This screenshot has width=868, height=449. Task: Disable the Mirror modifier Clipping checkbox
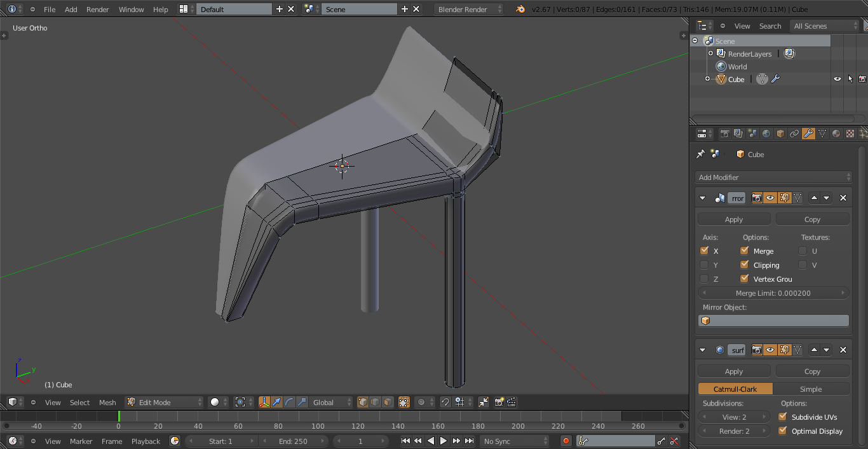coord(745,265)
